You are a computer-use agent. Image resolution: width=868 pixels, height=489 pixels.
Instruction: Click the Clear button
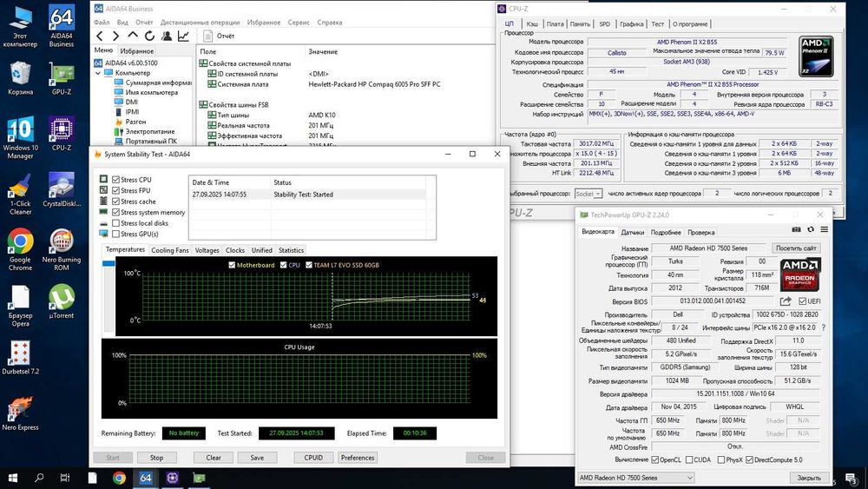tap(214, 458)
